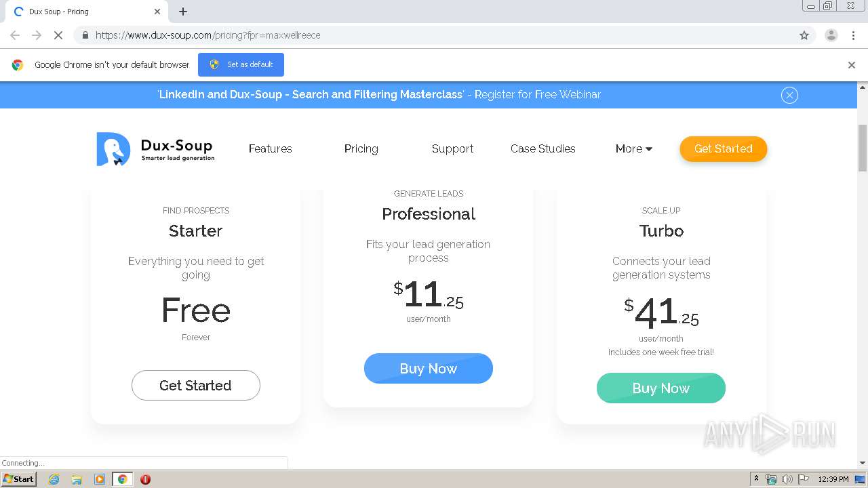
Task: Show hidden system tray icons
Action: [x=756, y=479]
